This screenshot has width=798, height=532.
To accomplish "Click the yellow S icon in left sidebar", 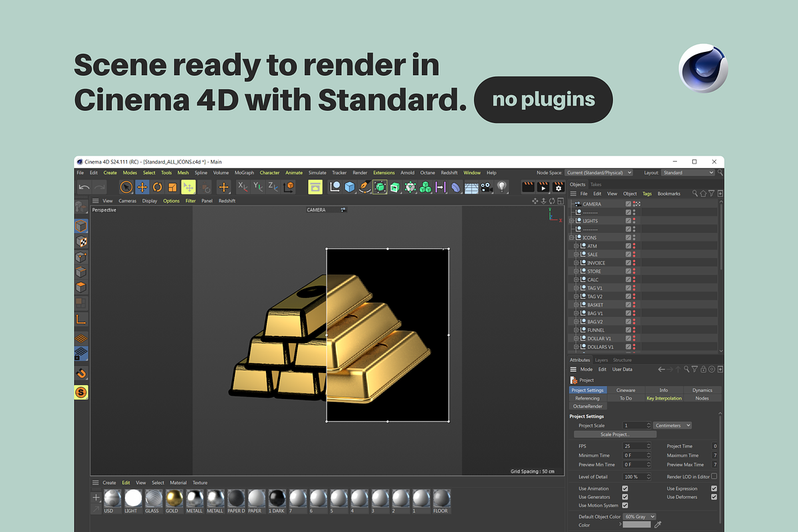I will coord(81,392).
